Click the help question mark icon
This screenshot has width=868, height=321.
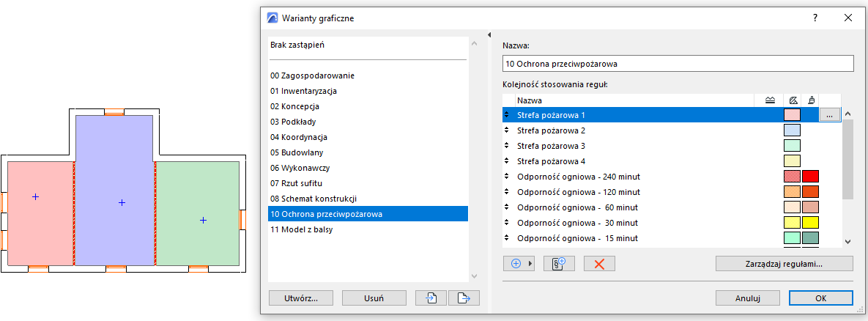815,18
